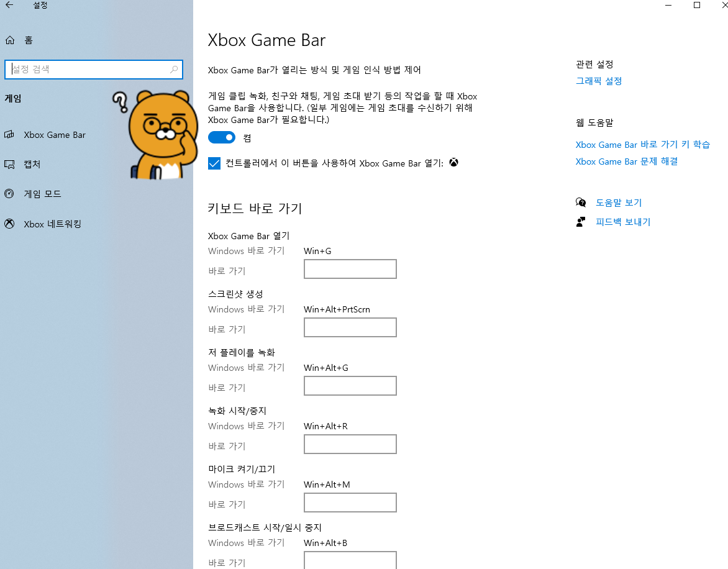Open the 그래픽 설정 link

(598, 81)
